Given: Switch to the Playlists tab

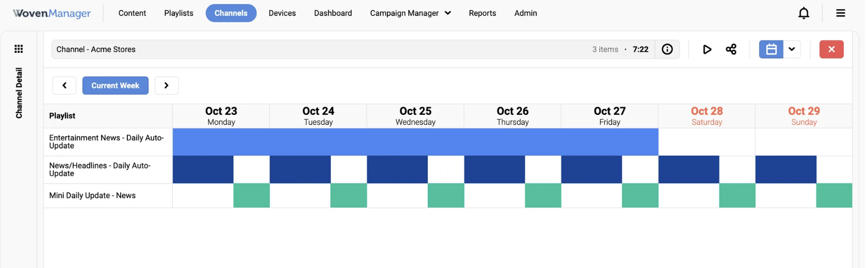Looking at the screenshot, I should pyautogui.click(x=179, y=13).
